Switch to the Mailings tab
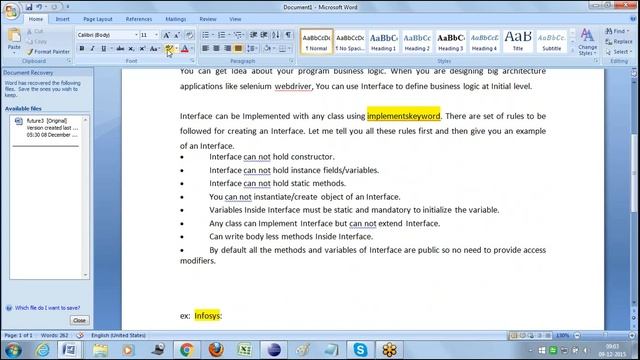Viewport: 640px width, 360px height. [176, 19]
